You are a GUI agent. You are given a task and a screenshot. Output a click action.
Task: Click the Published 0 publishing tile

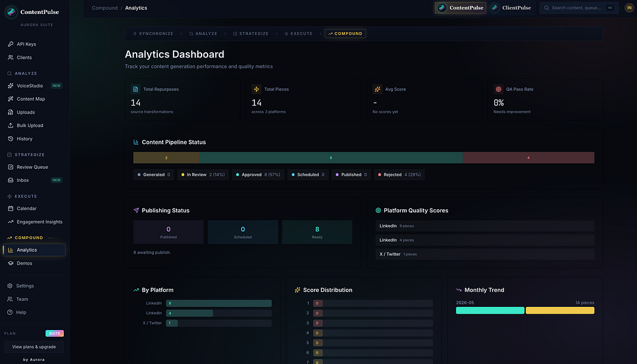tap(168, 232)
